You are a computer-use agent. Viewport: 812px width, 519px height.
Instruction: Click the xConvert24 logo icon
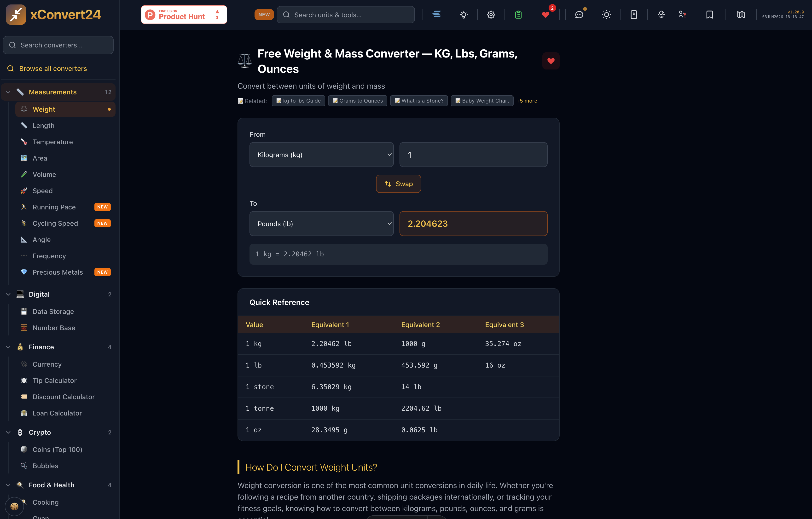[16, 15]
